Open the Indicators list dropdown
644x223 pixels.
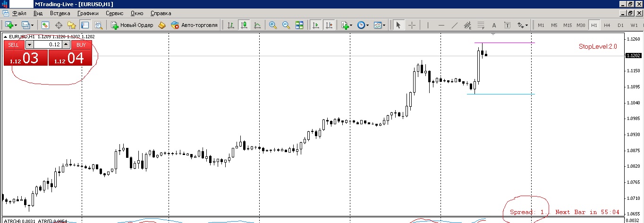pos(347,25)
